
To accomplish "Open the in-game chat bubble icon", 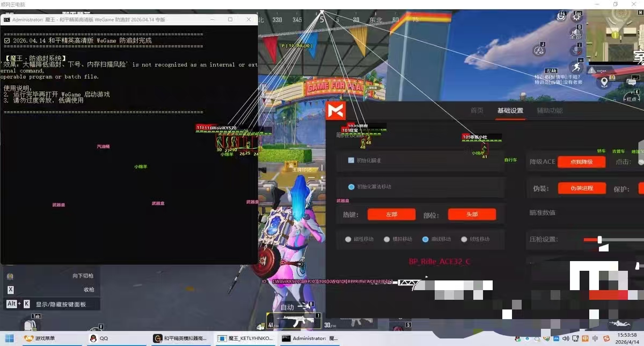I will (631, 82).
